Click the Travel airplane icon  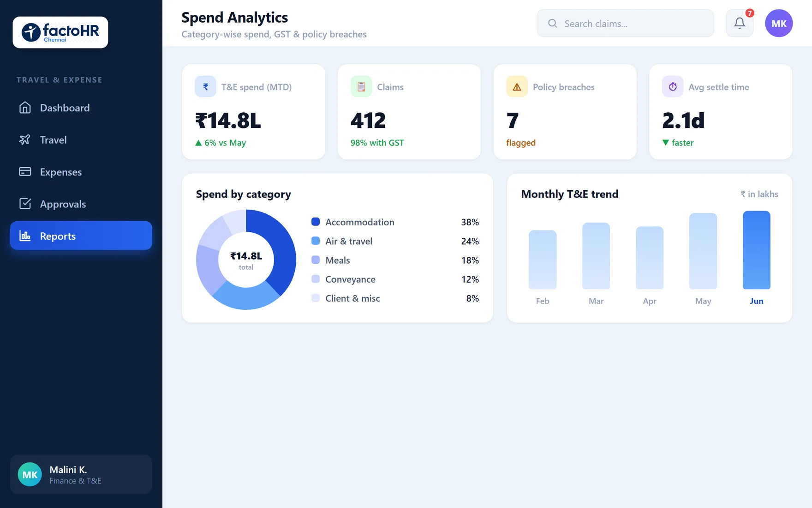click(25, 139)
